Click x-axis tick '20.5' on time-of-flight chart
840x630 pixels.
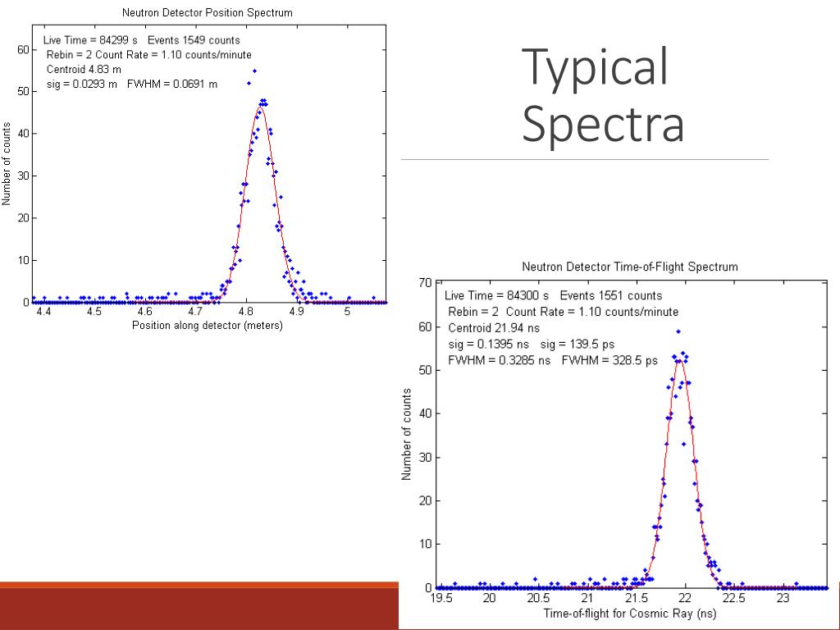click(x=538, y=598)
